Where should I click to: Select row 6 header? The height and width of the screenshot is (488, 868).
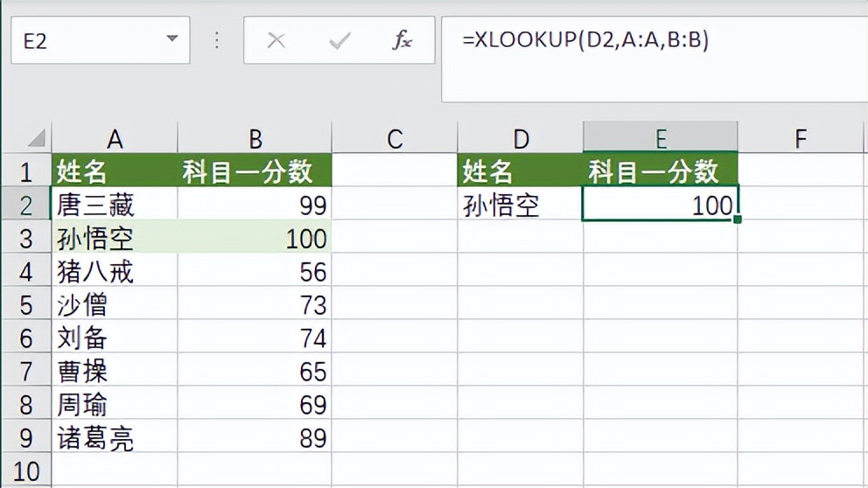26,337
